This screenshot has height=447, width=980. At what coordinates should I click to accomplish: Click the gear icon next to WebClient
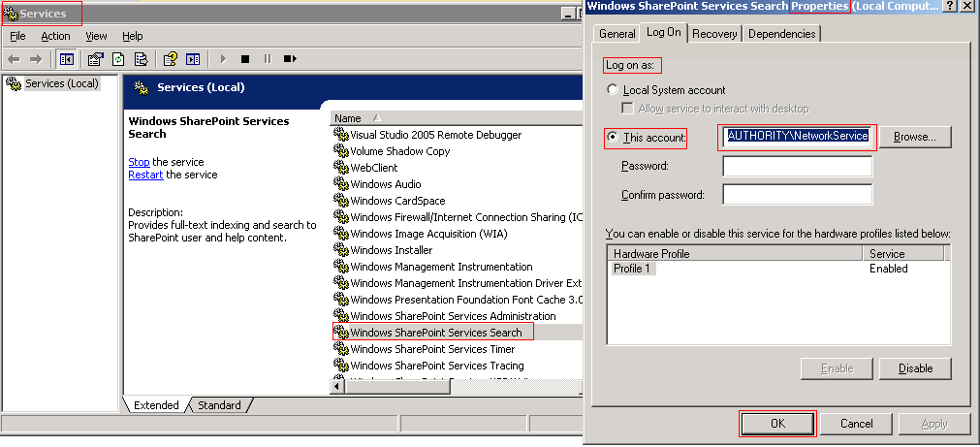tap(340, 167)
